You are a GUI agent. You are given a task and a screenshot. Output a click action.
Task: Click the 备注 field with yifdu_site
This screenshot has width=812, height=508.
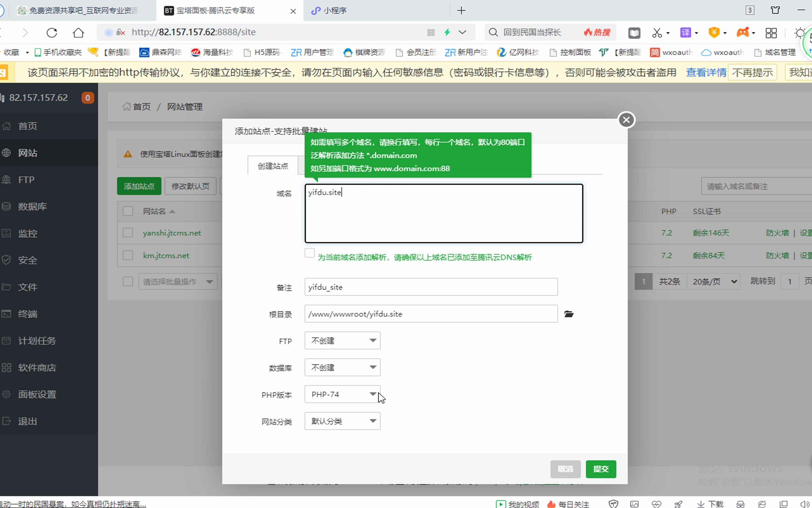point(431,287)
